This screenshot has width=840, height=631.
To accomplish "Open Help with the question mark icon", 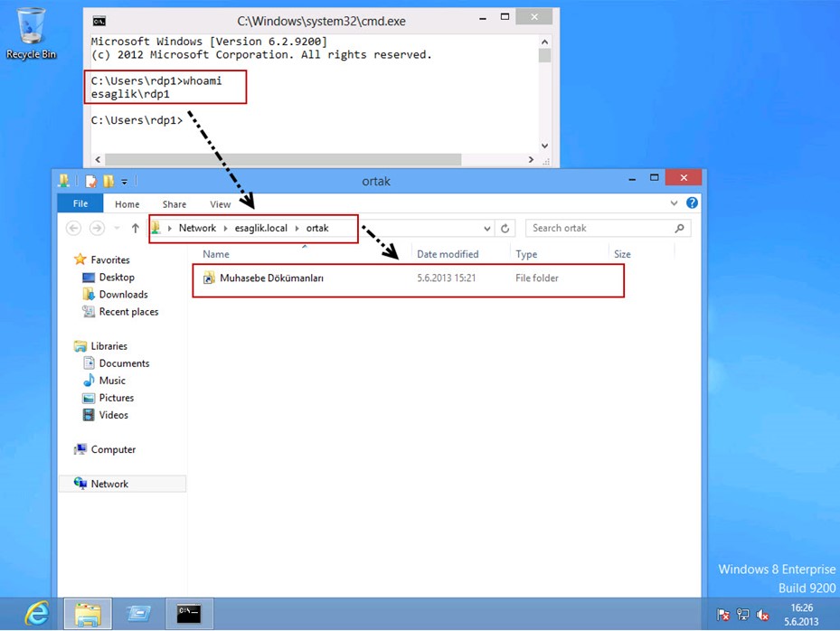I will tap(692, 203).
